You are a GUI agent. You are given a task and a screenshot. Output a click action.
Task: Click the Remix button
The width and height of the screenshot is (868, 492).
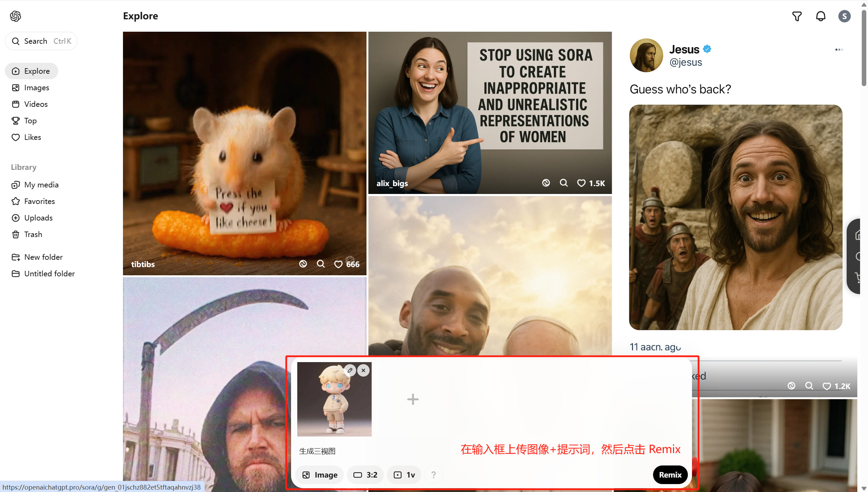coord(670,475)
